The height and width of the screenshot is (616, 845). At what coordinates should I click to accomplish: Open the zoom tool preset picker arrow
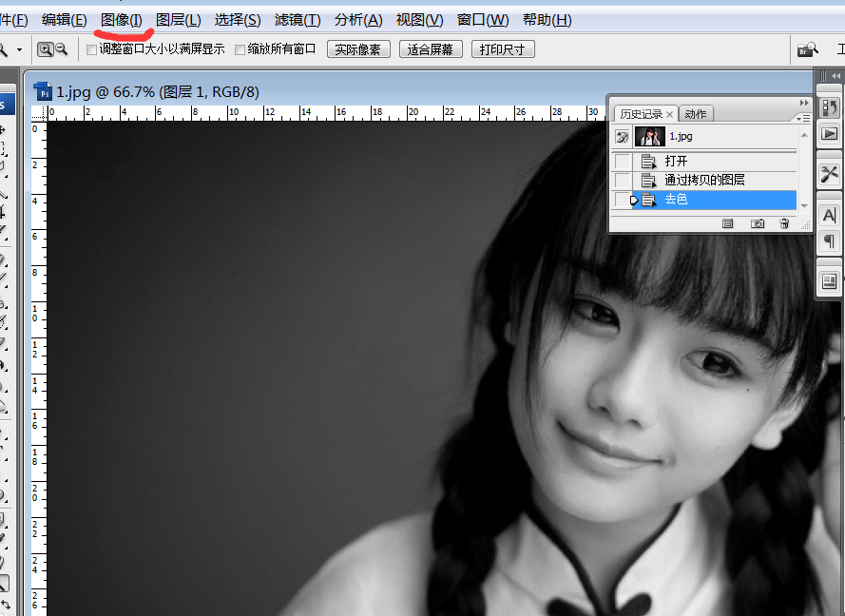tap(19, 49)
